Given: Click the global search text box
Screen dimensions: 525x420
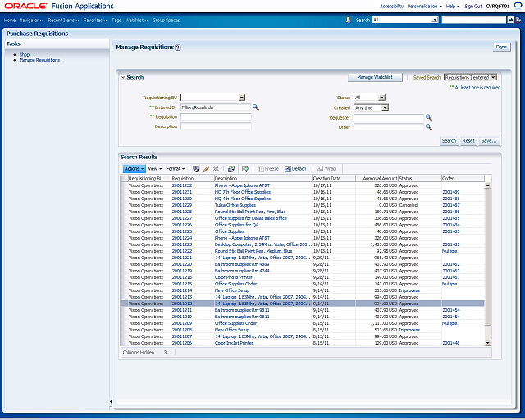Looking at the screenshot, I should (474, 20).
